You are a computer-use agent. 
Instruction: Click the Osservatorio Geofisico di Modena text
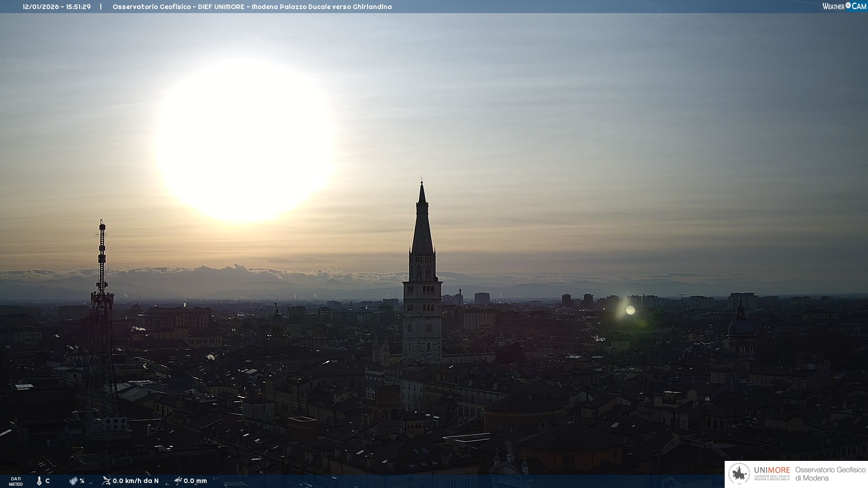point(830,474)
